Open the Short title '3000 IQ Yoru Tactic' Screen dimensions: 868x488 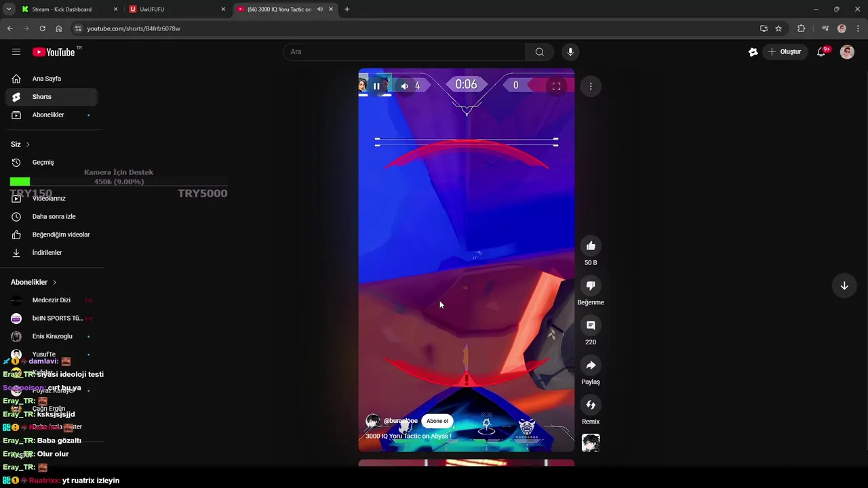(x=408, y=436)
